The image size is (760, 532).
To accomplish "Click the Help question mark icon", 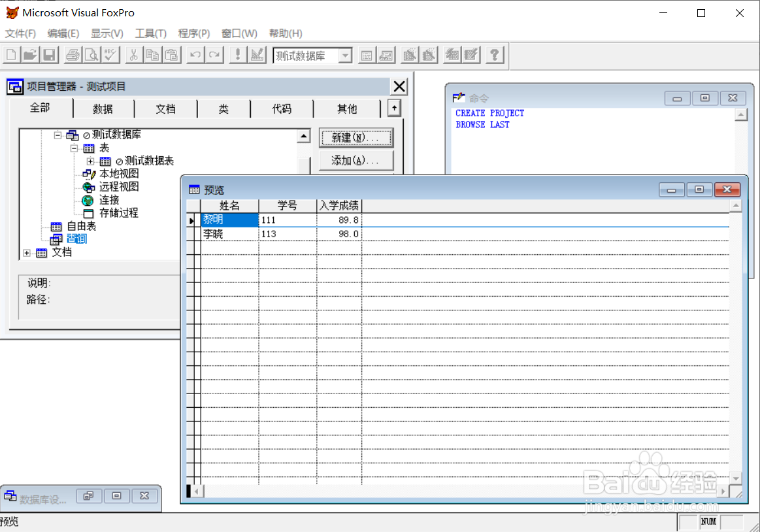I will click(495, 56).
